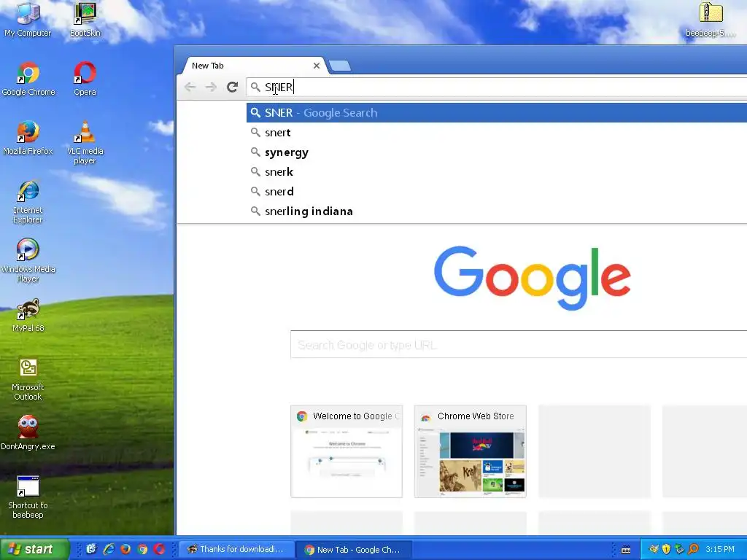747x560 pixels.
Task: Open a new tab with the blank tab button
Action: click(x=340, y=66)
